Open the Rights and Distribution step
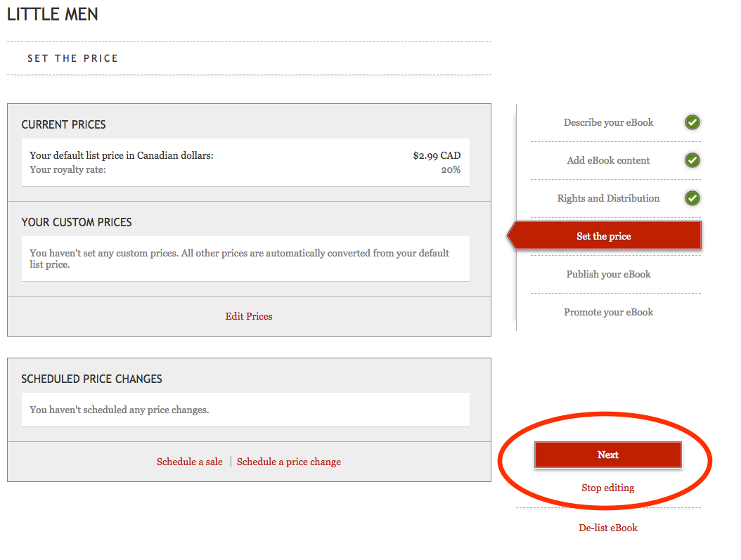741x560 pixels. pyautogui.click(x=608, y=199)
